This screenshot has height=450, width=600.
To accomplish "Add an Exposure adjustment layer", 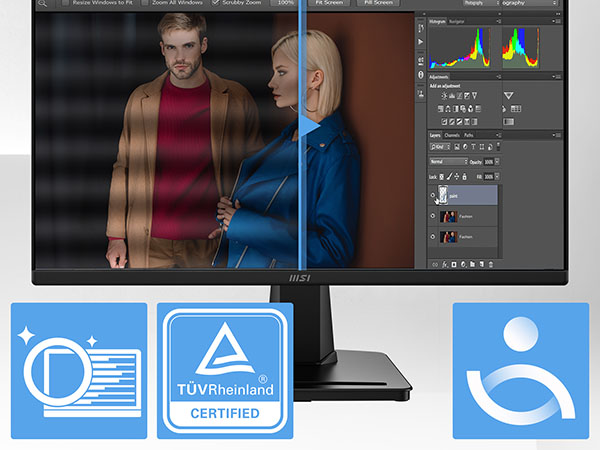I will click(467, 96).
